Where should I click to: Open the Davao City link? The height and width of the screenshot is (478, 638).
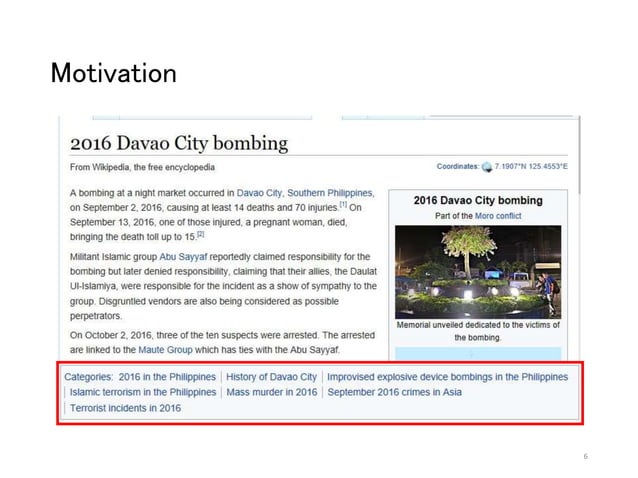click(x=259, y=193)
